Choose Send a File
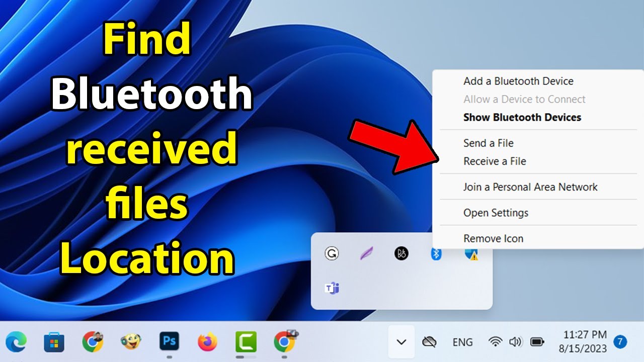 coord(489,143)
